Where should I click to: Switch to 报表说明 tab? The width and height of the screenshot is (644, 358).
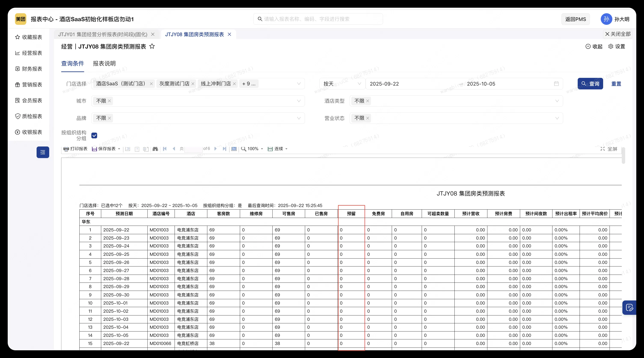point(104,64)
